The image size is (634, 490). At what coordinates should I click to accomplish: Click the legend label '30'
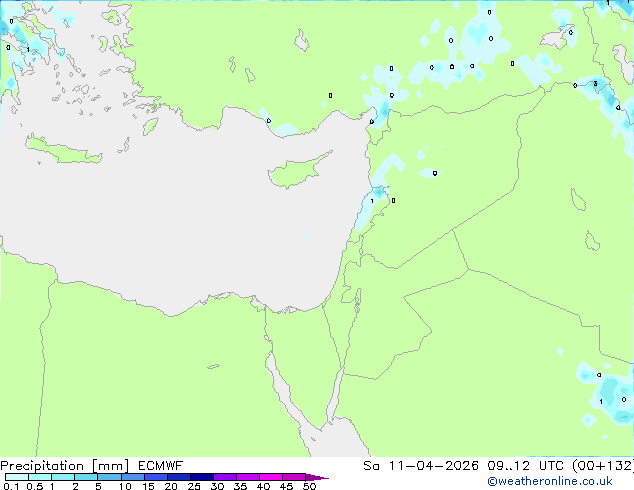217,486
